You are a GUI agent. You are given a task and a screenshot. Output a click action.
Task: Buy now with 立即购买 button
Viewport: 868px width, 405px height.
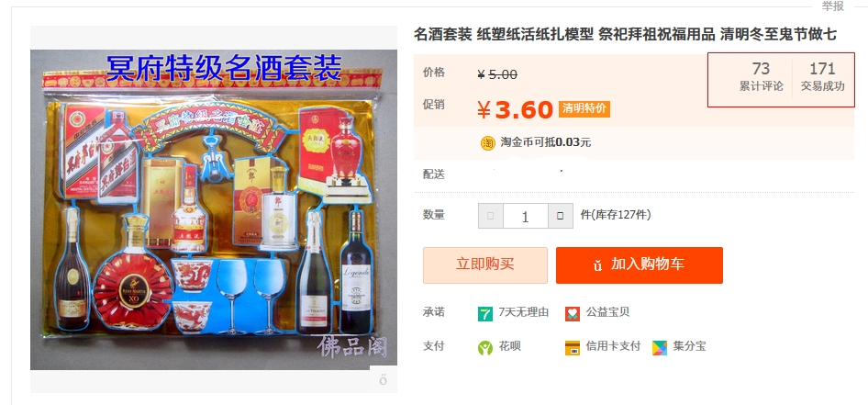click(x=485, y=265)
